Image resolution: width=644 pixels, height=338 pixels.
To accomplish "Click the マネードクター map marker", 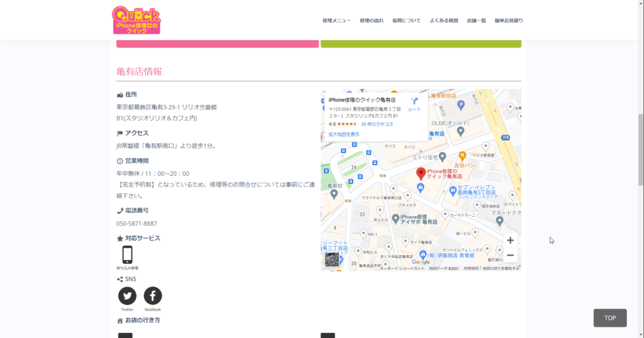I will pos(499,222).
